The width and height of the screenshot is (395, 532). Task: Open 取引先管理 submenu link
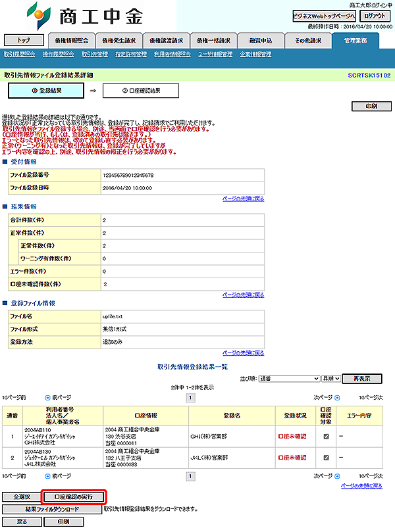point(94,55)
